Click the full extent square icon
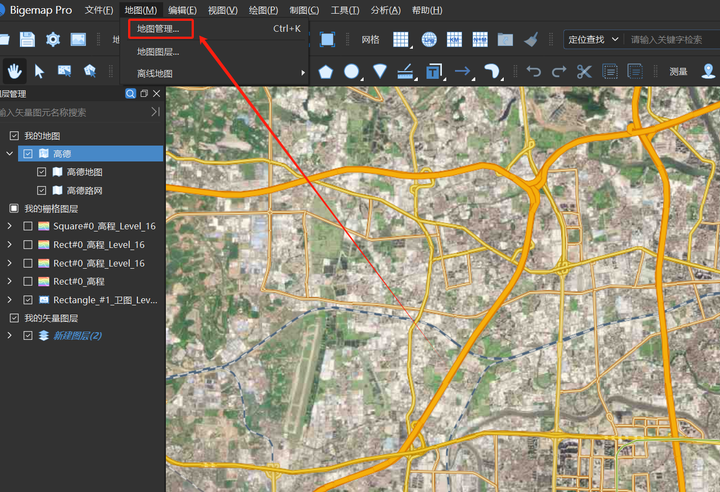Viewport: 720px width, 492px height. click(327, 40)
